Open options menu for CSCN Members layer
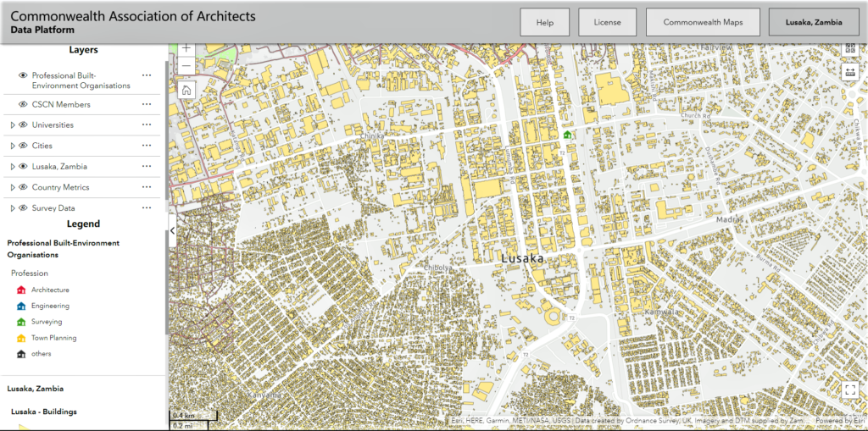 [x=147, y=104]
